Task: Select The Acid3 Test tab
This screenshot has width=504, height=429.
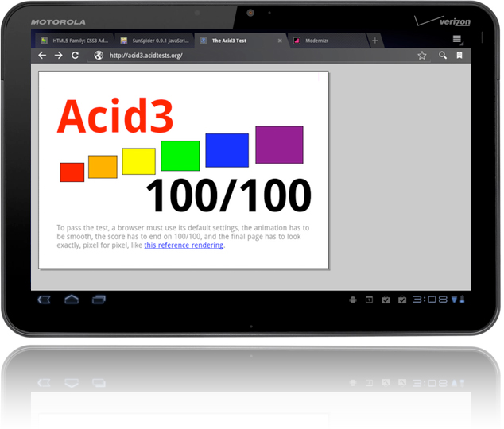Action: tap(242, 41)
